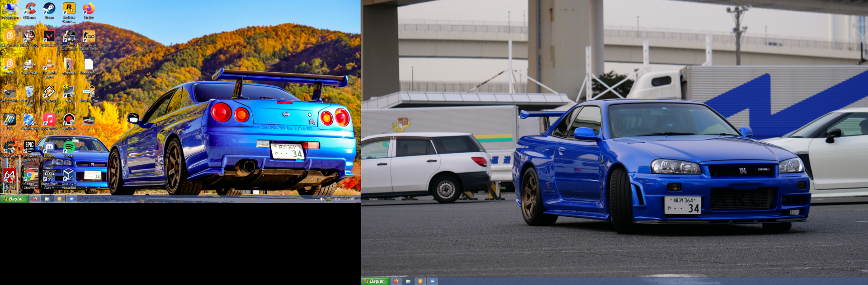
Task: Show hidden tray icons arrow
Action: [x=316, y=199]
